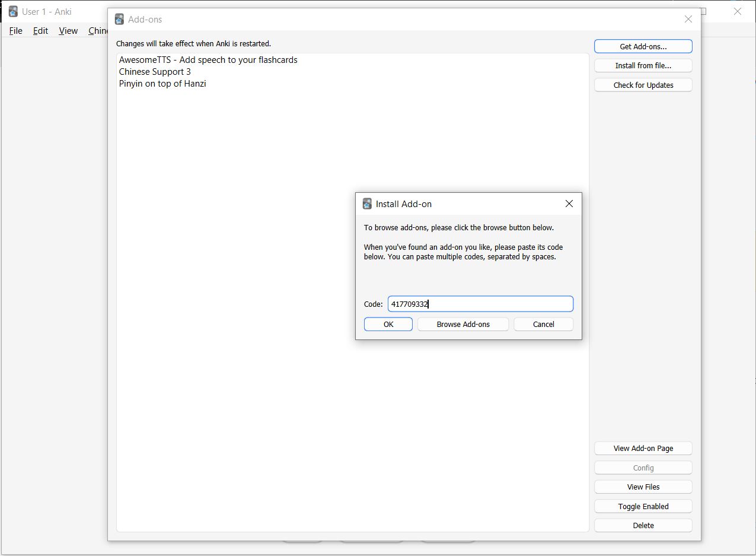Click the Get Add-ons... button
756x556 pixels.
tap(643, 46)
